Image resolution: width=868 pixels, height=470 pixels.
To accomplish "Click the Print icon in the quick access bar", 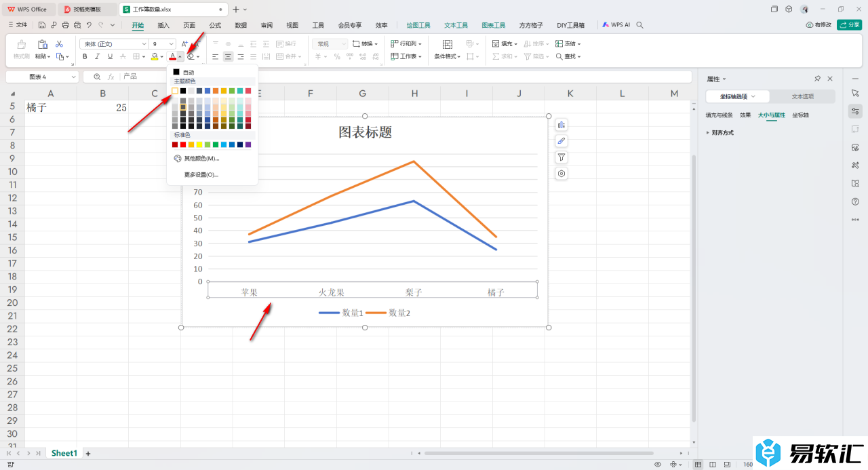I will click(x=65, y=24).
